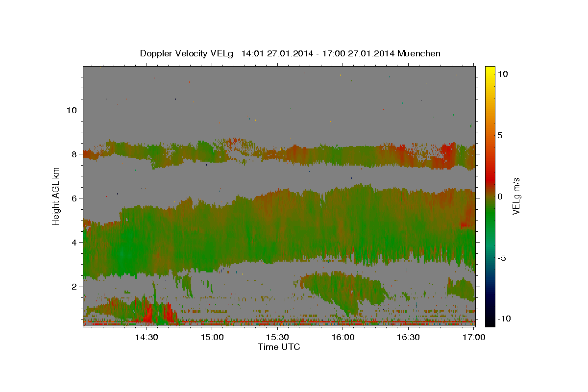Click the "Height AGL km" axis label
The height and width of the screenshot is (392, 588).
(56, 196)
